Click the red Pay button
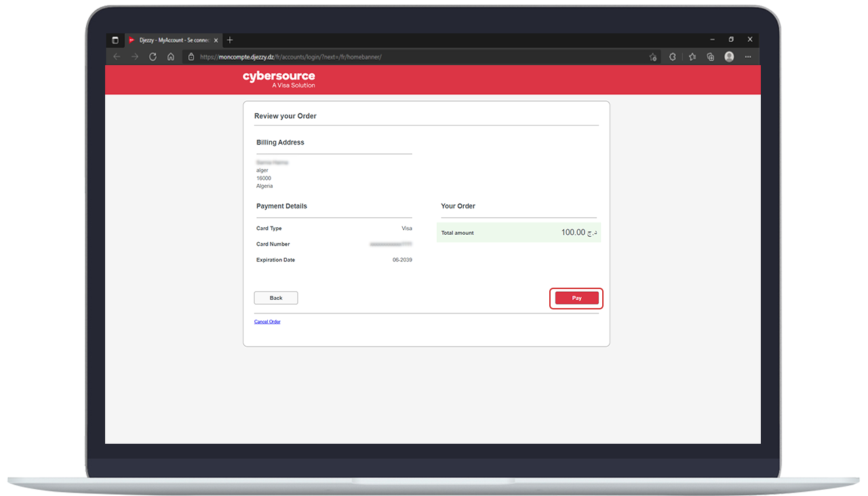This screenshot has width=868, height=496. (576, 298)
